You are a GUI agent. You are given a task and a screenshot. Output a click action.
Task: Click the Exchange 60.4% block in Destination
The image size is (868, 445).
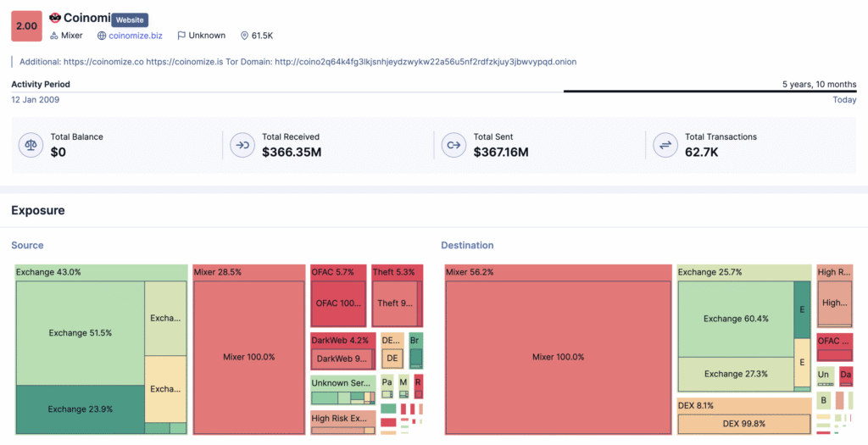pos(735,319)
